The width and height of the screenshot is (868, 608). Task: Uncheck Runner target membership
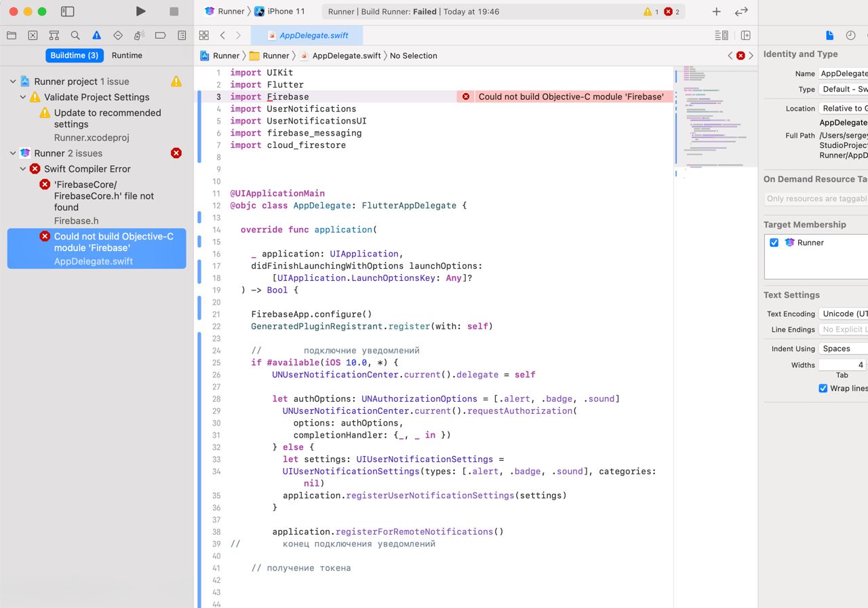(x=774, y=242)
